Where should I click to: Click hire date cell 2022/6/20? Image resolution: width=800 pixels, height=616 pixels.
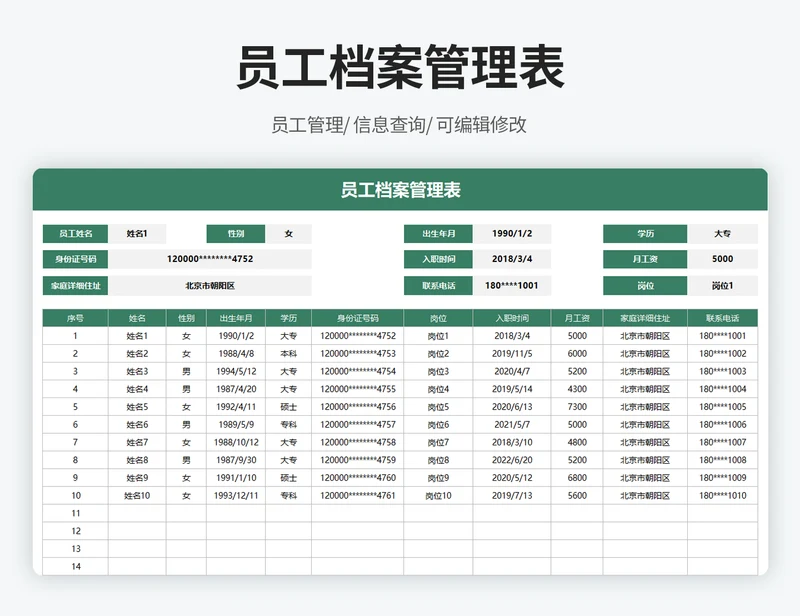pos(512,460)
